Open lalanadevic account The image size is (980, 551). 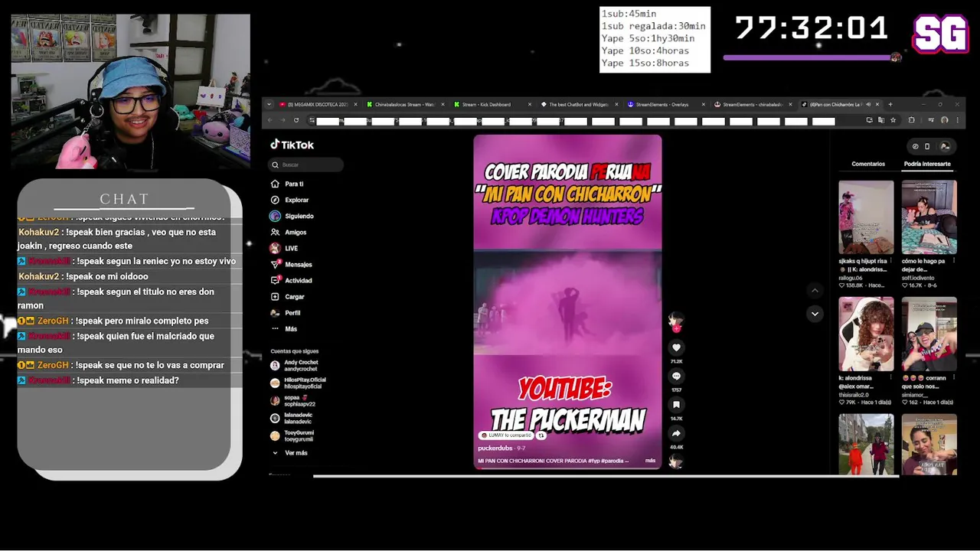[x=292, y=418]
